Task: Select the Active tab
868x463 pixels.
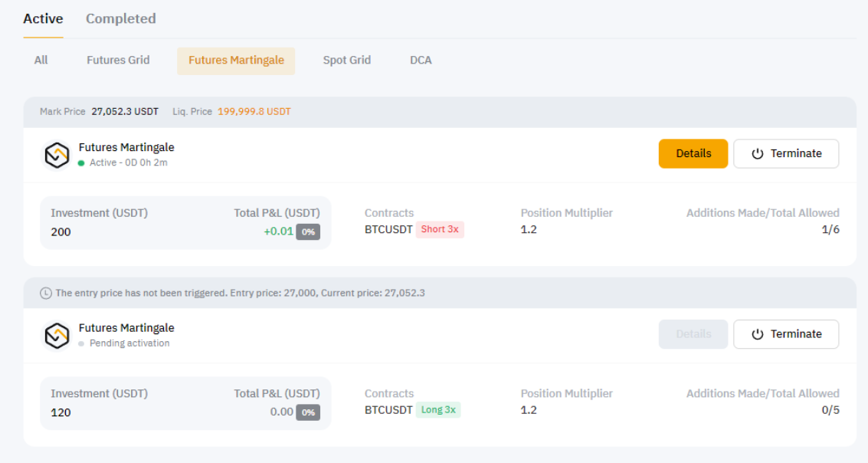Action: 43,18
